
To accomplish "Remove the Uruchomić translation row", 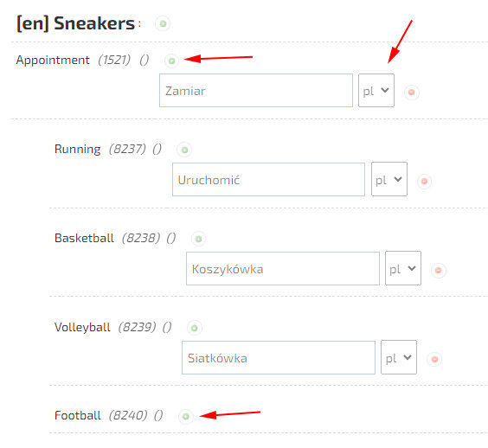I will [x=424, y=182].
